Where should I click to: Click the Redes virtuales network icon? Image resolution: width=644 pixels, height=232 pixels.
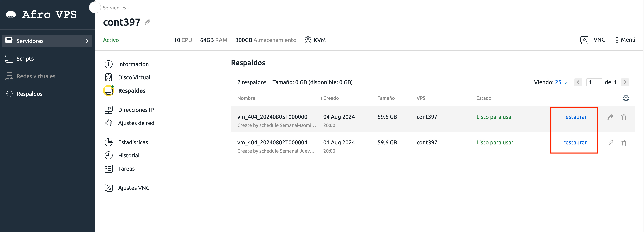click(9, 76)
